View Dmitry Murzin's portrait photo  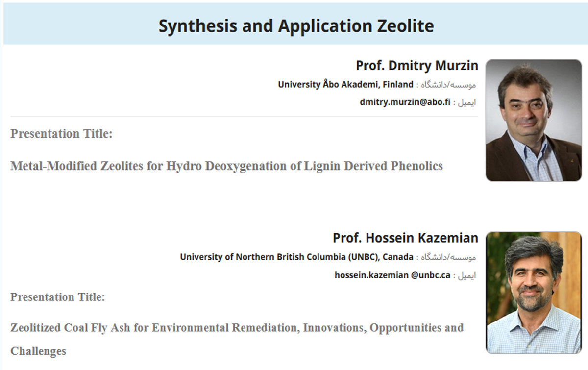[x=533, y=120]
